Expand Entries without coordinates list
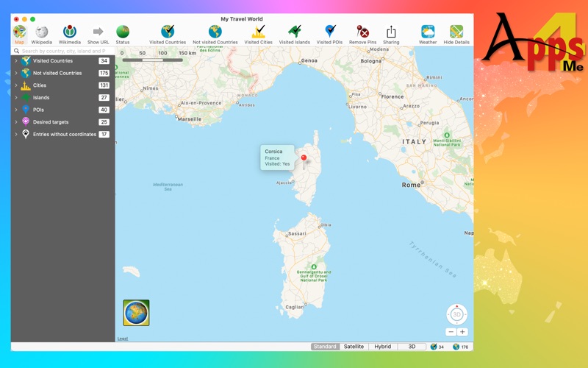Viewport: 588px width, 368px height. 16,134
